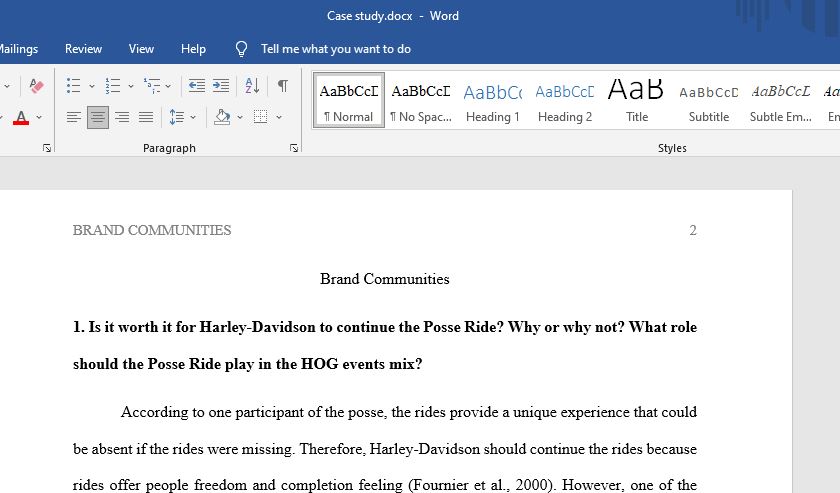Switch to the View tab

[141, 49]
